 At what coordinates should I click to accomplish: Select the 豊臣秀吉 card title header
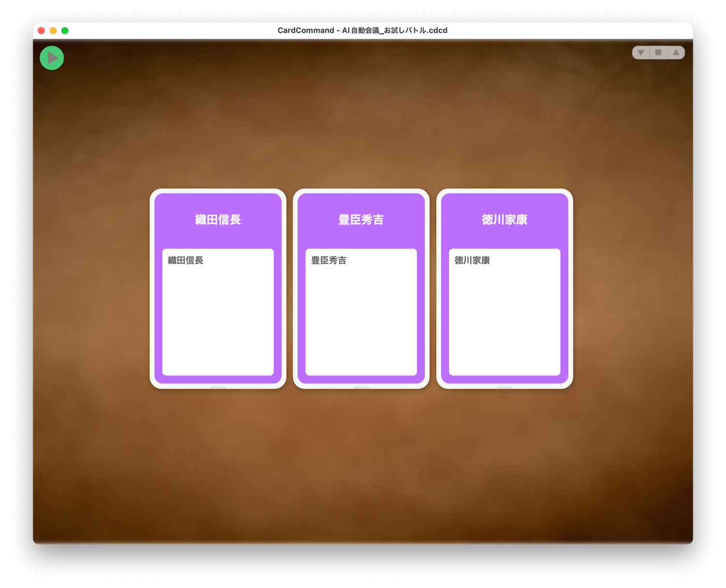coord(361,220)
